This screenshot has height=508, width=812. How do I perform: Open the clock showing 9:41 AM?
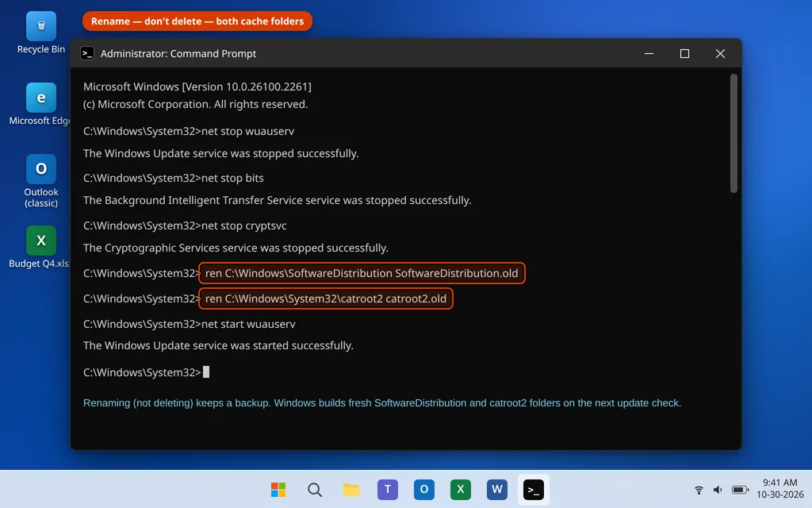779,488
